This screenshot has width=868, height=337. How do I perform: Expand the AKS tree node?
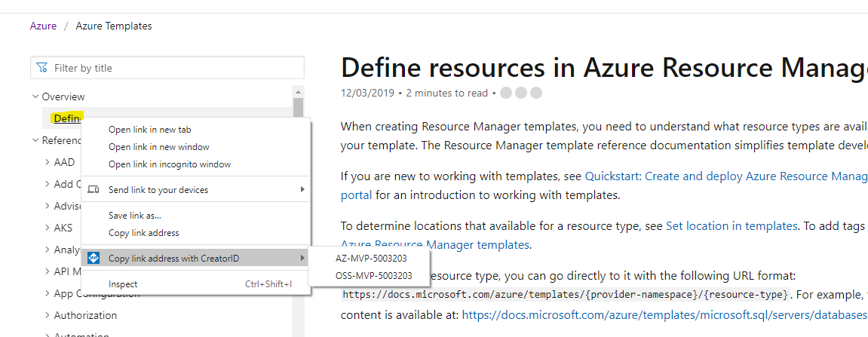click(48, 228)
